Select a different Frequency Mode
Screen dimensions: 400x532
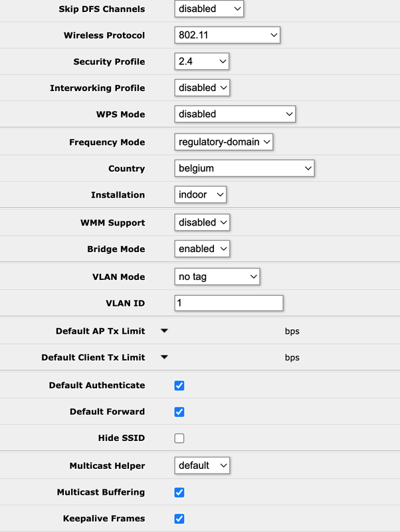pos(224,142)
